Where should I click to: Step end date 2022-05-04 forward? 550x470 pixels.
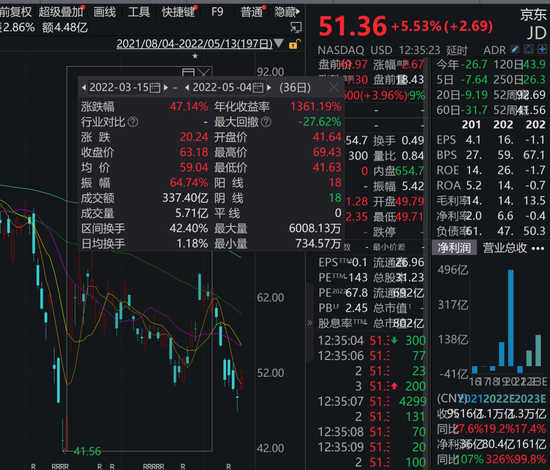point(269,87)
